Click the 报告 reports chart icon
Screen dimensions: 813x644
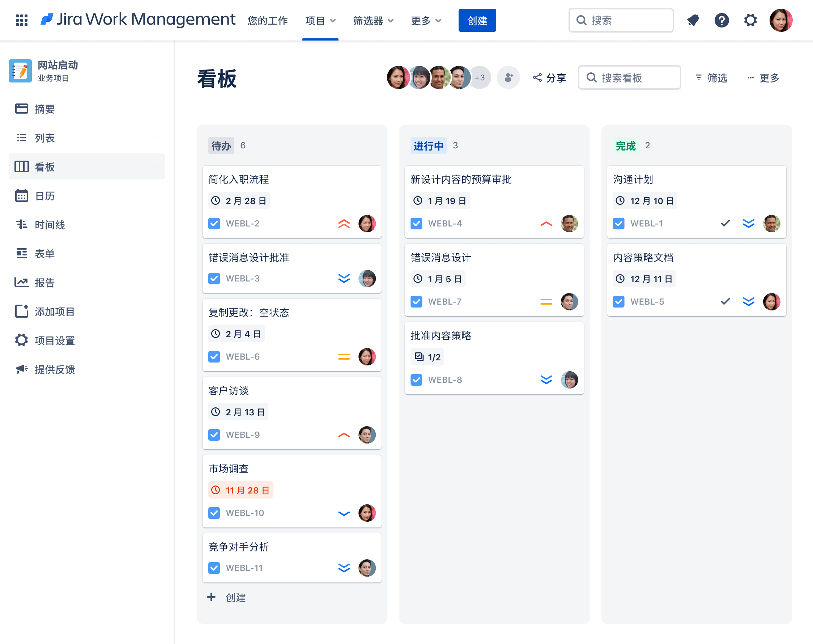[x=21, y=283]
